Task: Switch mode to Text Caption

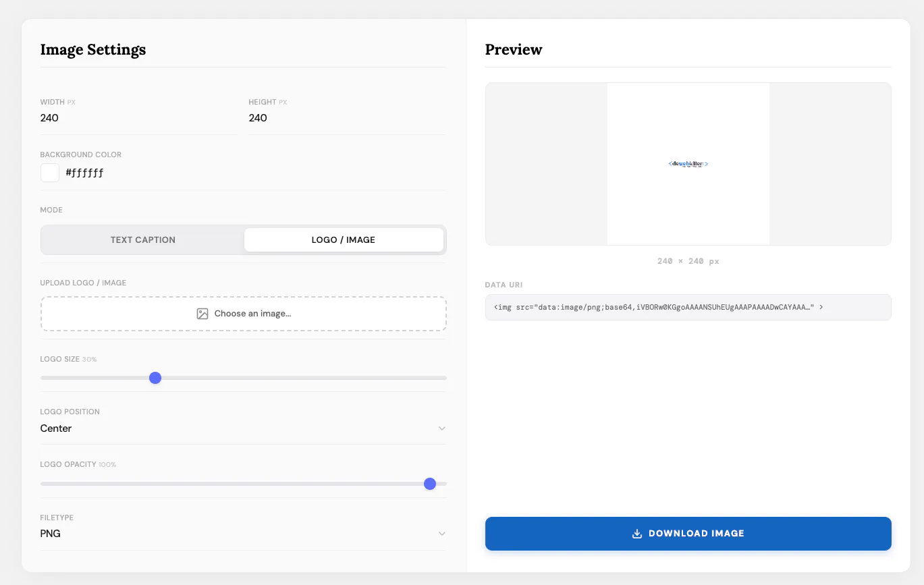Action: pyautogui.click(x=143, y=240)
